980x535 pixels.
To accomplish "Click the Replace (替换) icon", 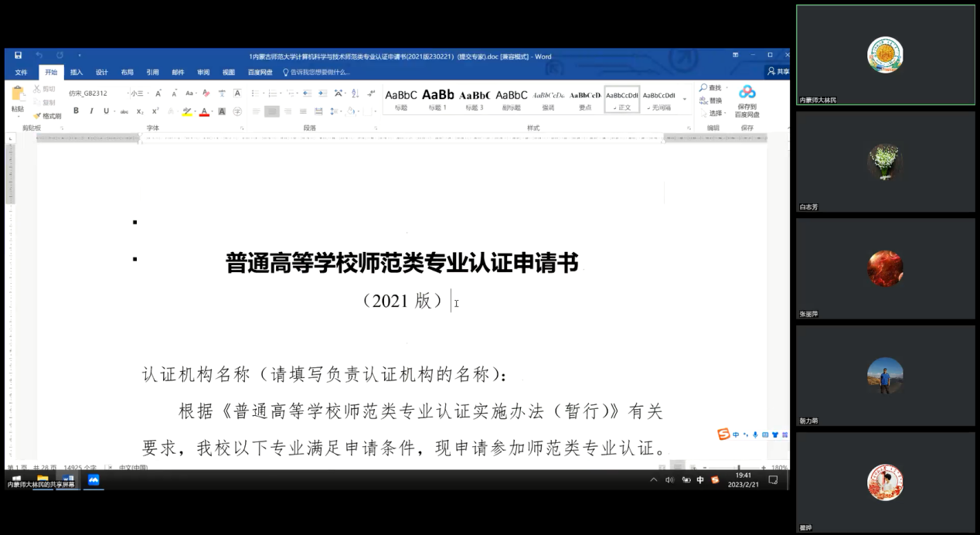I will (x=711, y=101).
